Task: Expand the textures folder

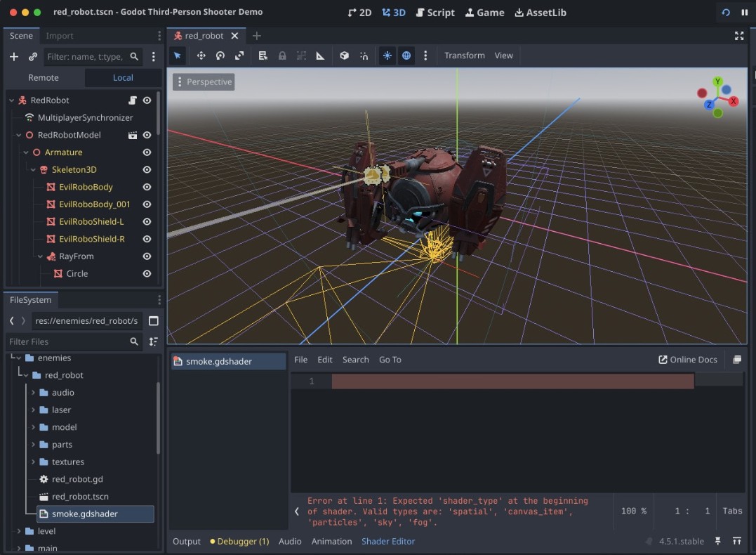Action: (x=33, y=462)
